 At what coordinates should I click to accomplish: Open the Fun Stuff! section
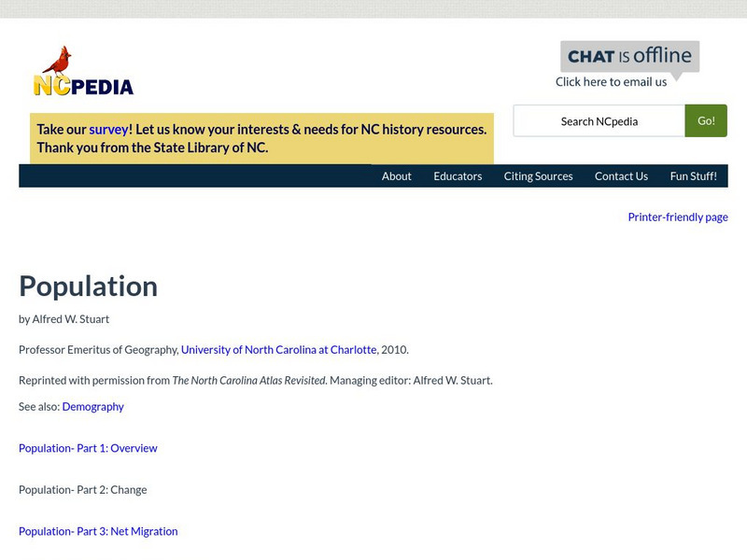click(x=695, y=175)
